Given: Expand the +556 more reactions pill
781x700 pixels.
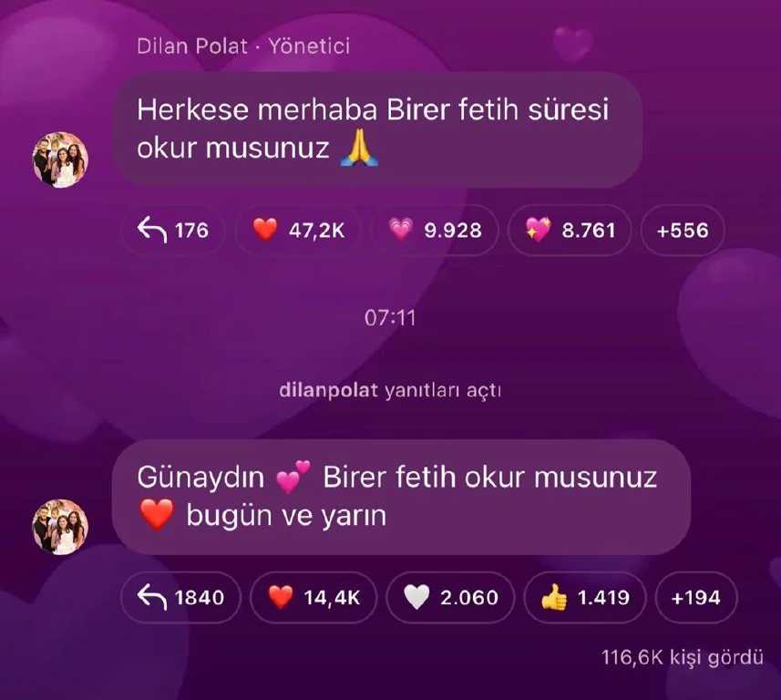Looking at the screenshot, I should click(683, 231).
